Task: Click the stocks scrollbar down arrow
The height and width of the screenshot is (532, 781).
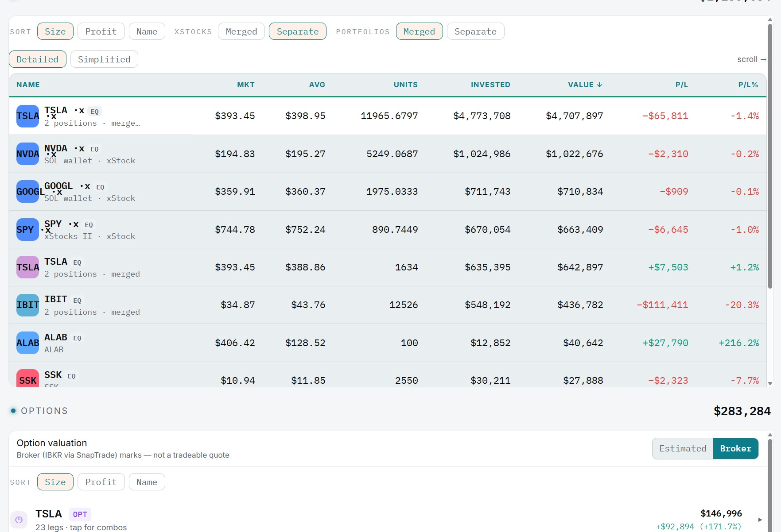Action: tap(770, 384)
